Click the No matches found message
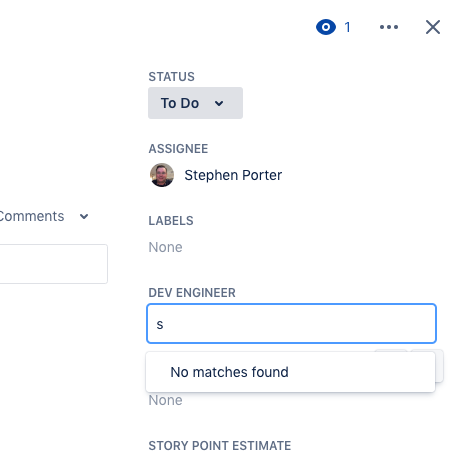 pos(229,372)
